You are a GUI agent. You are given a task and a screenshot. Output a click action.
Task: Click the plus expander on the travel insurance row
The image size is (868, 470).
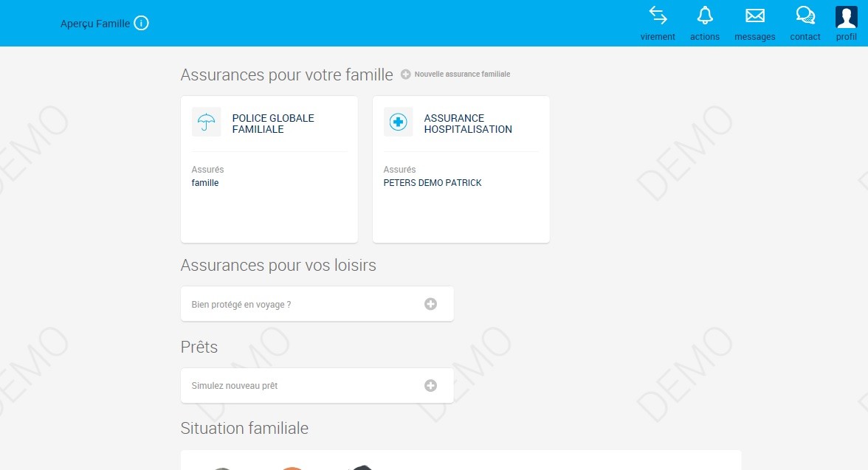[x=430, y=303]
